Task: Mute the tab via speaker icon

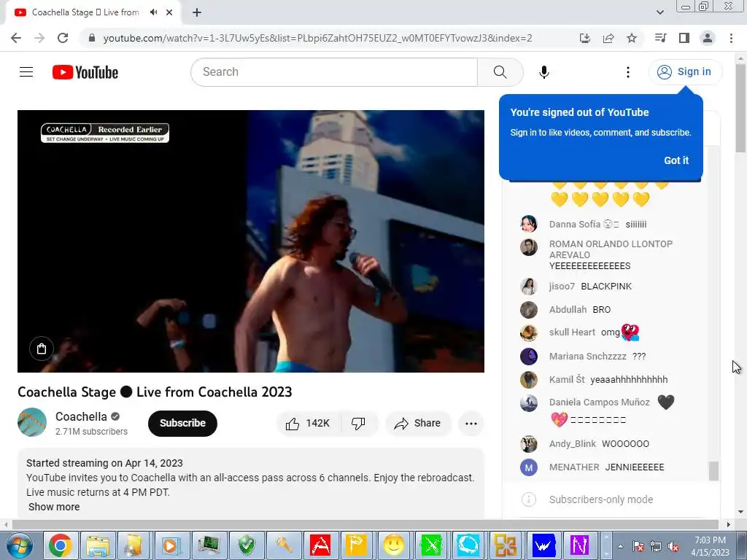Action: tap(153, 12)
